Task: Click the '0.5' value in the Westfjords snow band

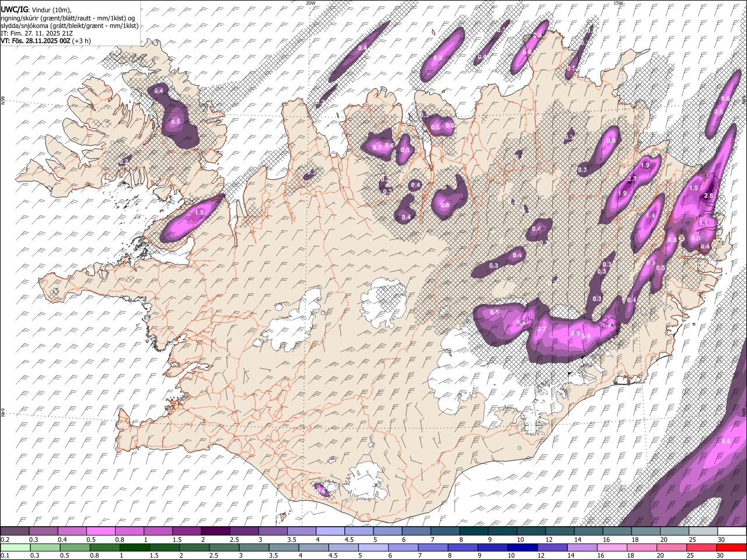Action: click(x=176, y=122)
